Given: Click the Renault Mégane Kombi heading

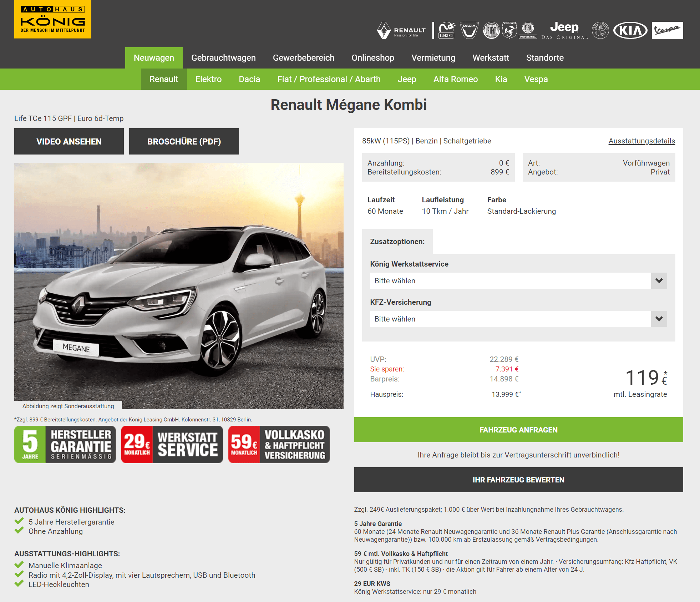Looking at the screenshot, I should pos(349,105).
